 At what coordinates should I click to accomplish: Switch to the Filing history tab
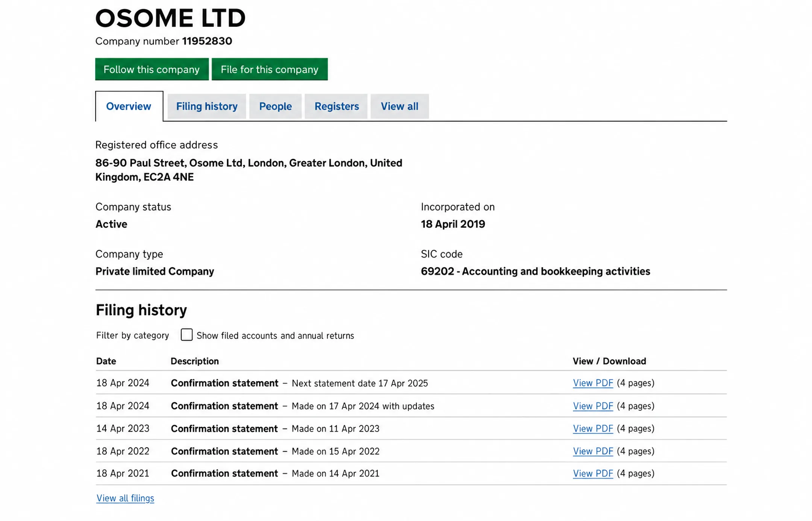[207, 106]
